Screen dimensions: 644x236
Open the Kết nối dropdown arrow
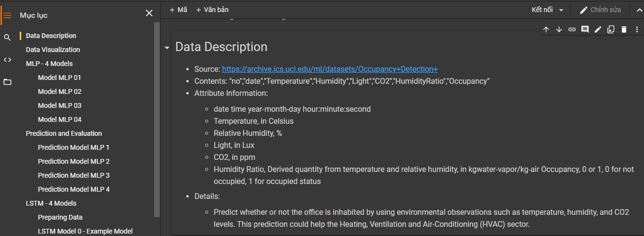[x=561, y=10]
